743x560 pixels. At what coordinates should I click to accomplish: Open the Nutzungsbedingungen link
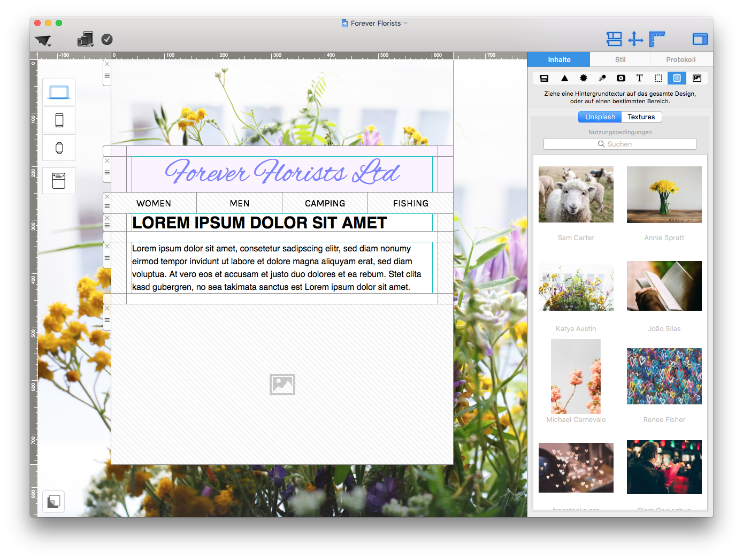[x=620, y=132]
